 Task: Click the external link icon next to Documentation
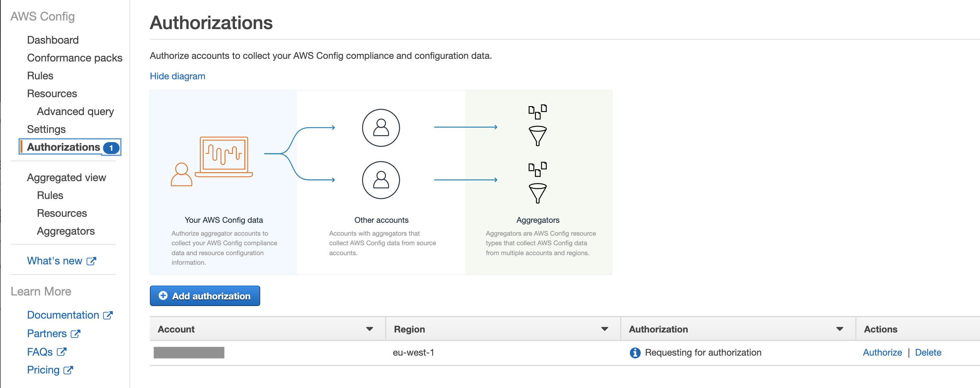(108, 315)
